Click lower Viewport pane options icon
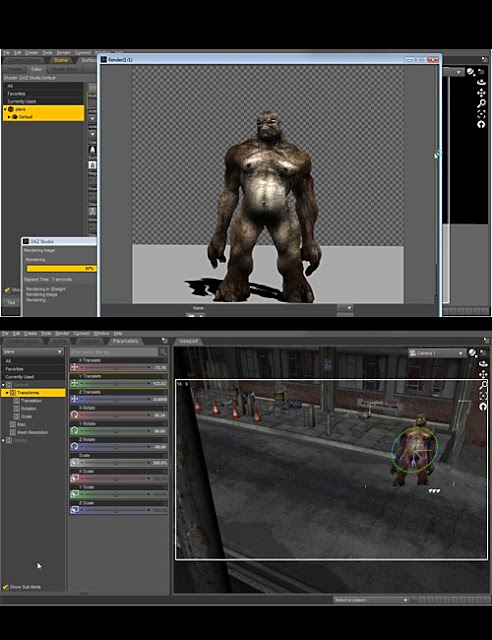The image size is (492, 640). (486, 340)
